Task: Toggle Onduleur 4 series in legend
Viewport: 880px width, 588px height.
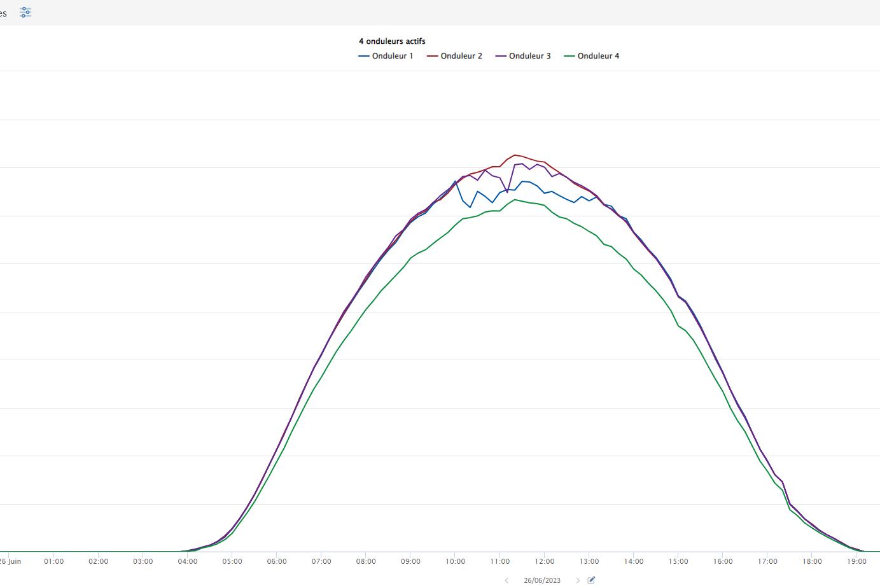Action: pos(592,56)
